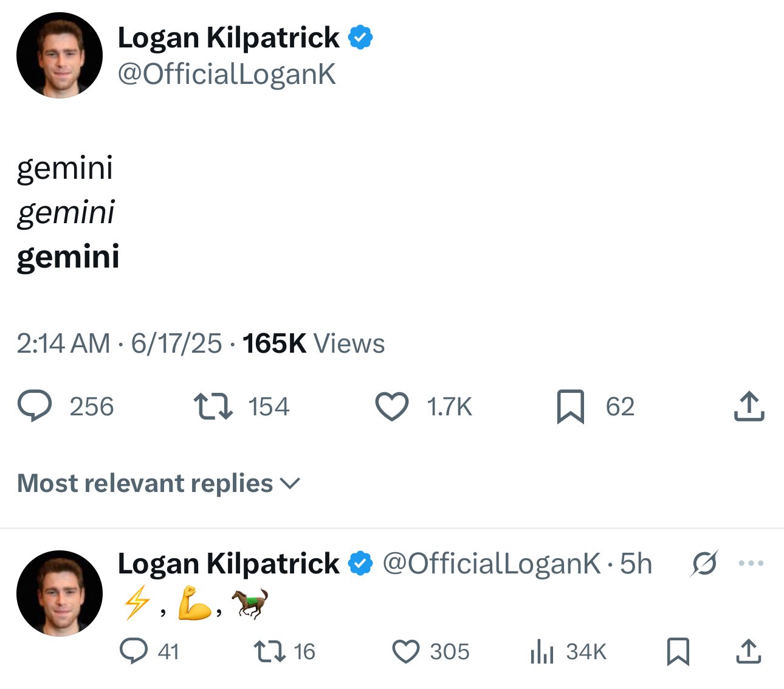Open Logan Kilpatrick's profile picture on main tweet

click(x=60, y=55)
